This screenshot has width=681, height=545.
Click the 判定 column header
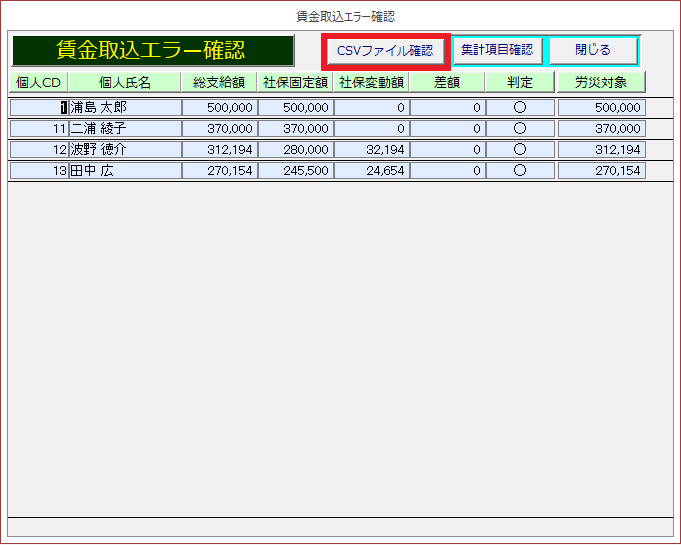tap(520, 82)
